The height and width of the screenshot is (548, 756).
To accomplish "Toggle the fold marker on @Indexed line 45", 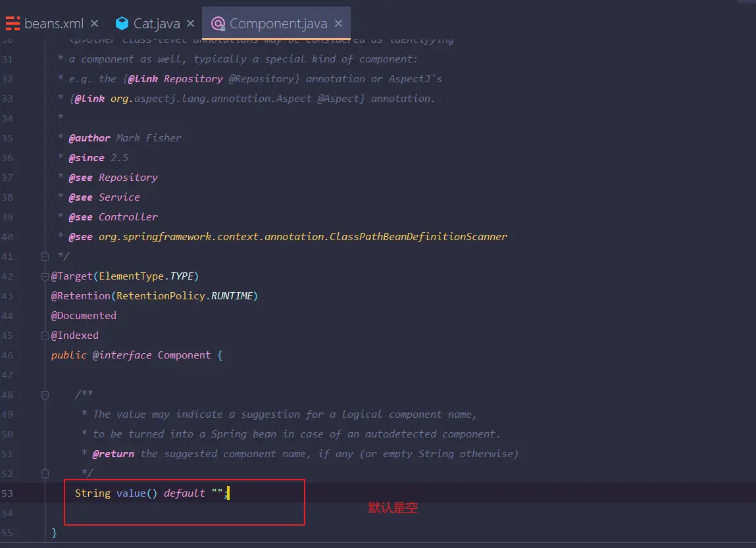I will click(45, 335).
